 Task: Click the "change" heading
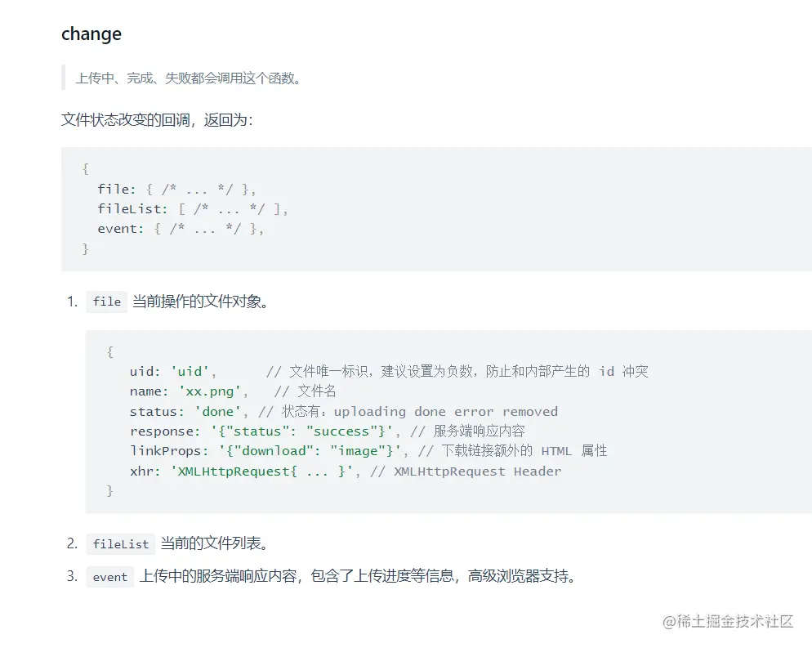click(91, 34)
